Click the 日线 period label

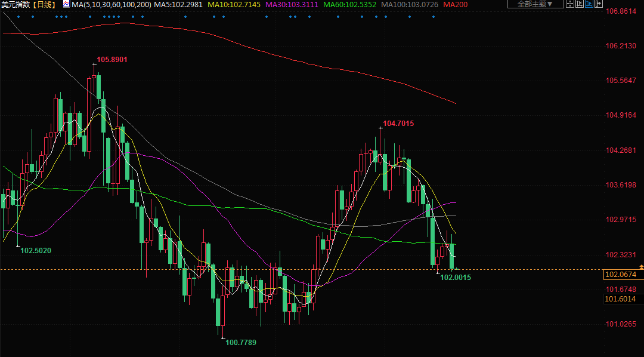click(x=43, y=4)
